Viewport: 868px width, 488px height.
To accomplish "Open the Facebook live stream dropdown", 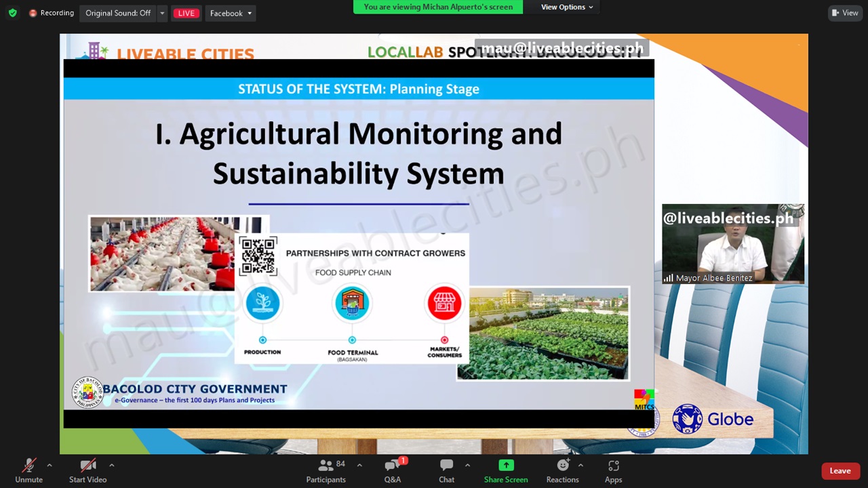I will click(x=231, y=13).
